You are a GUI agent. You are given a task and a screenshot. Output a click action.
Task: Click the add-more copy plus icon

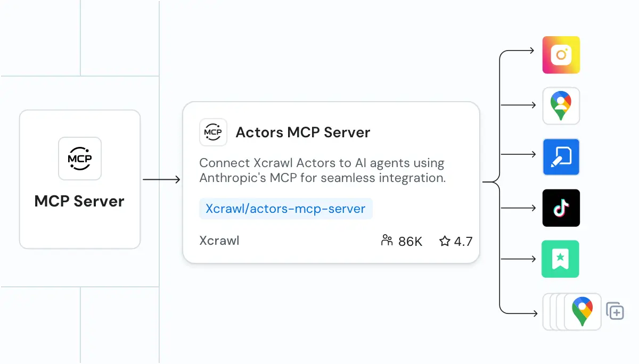pyautogui.click(x=615, y=311)
